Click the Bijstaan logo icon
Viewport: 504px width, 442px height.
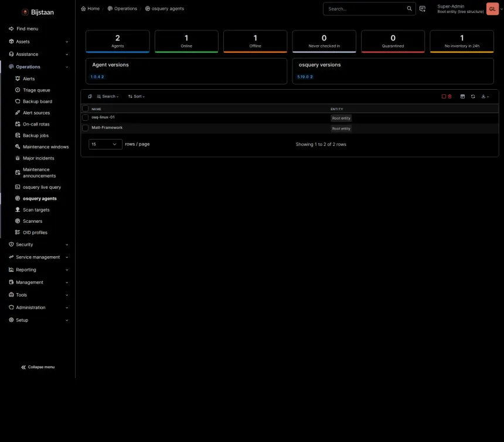click(25, 12)
